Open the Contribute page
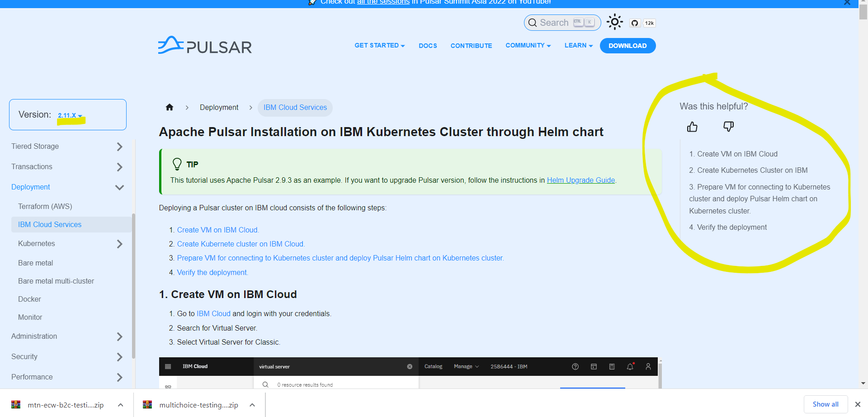Image resolution: width=868 pixels, height=417 pixels. [x=471, y=46]
